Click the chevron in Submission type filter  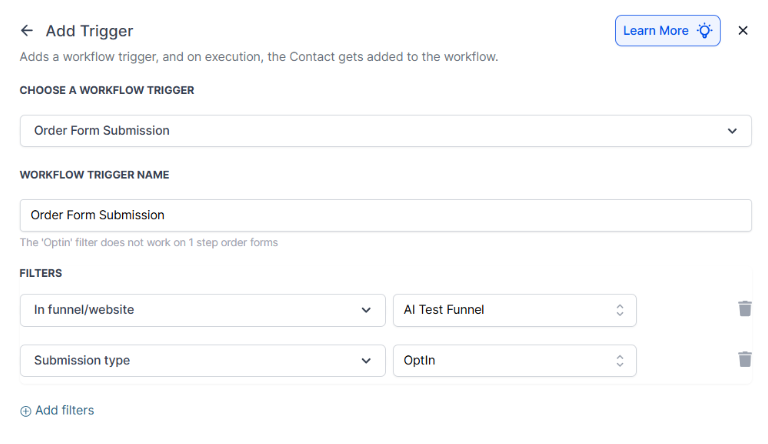[366, 361]
